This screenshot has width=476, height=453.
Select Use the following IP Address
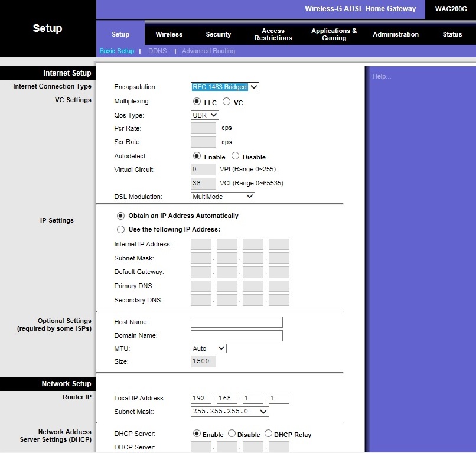tap(120, 229)
